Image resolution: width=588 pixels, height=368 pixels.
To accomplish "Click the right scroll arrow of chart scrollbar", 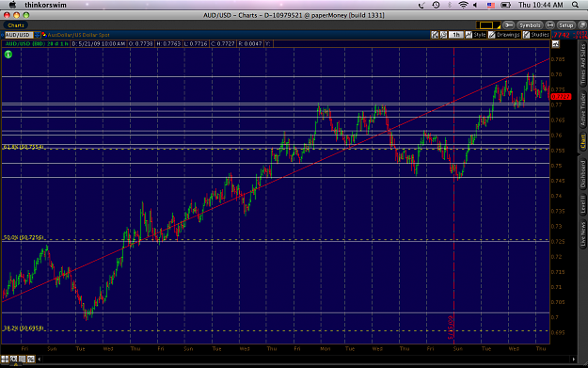I will (x=573, y=359).
